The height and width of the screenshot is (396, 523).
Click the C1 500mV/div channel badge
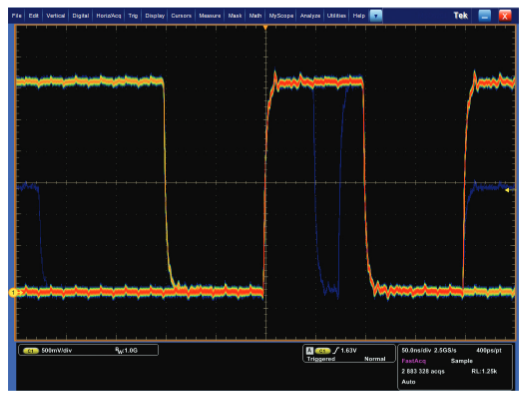(x=31, y=351)
